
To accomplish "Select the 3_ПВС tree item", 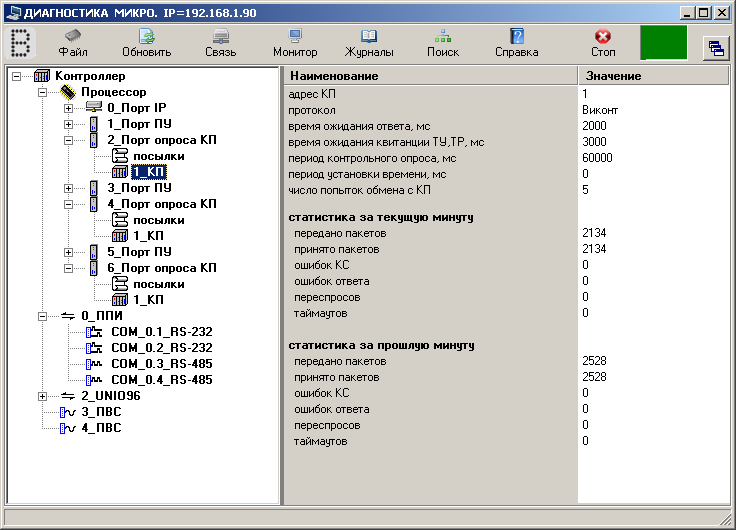I will 102,412.
